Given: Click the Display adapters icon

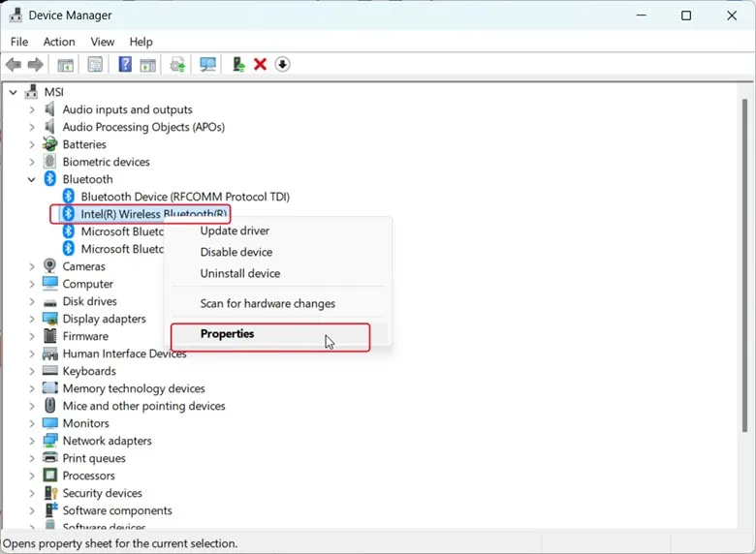Looking at the screenshot, I should click(x=49, y=319).
